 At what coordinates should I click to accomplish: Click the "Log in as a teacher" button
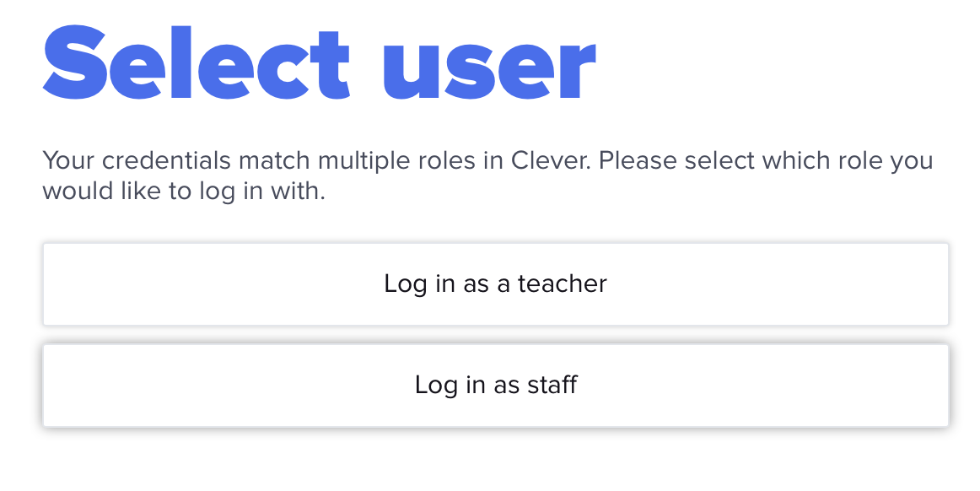(495, 283)
